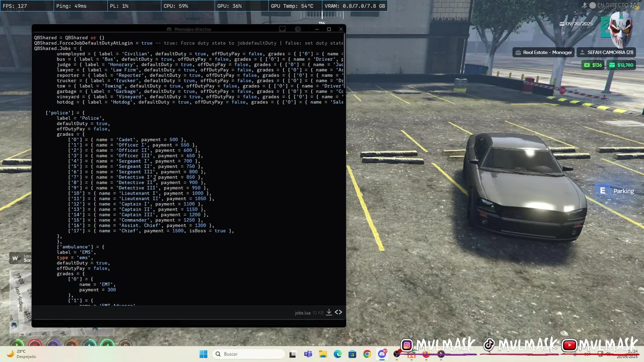Click the bank card icon next to $12,780
The image size is (644, 362).
click(612, 65)
